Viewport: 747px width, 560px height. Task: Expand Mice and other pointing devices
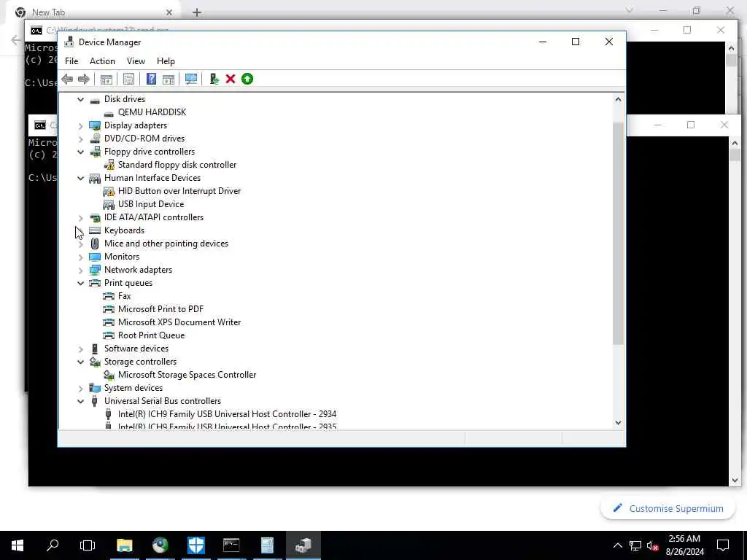[x=80, y=244]
